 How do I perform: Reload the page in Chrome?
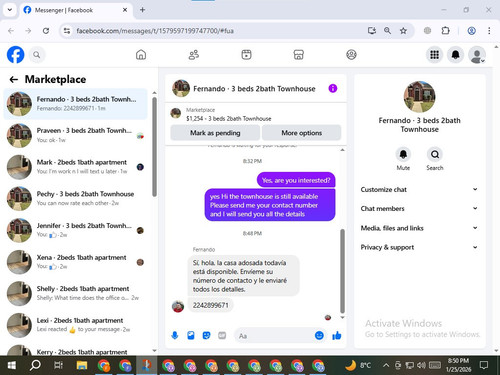click(x=46, y=31)
